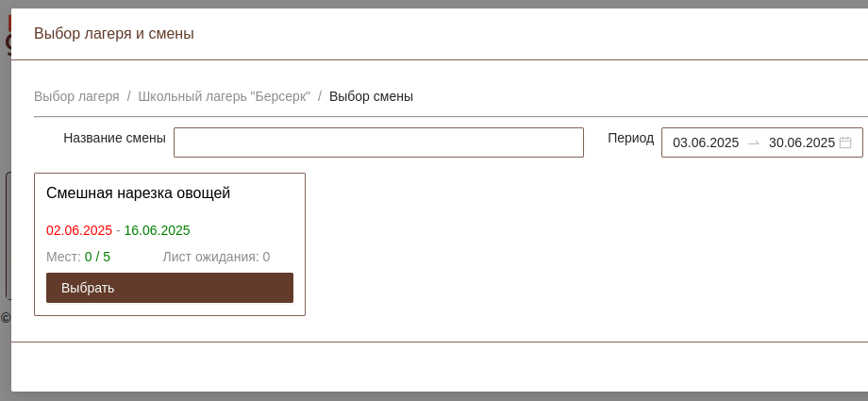868x401 pixels.
Task: Click the red 02.06.2025 shift start date
Action: [x=79, y=230]
